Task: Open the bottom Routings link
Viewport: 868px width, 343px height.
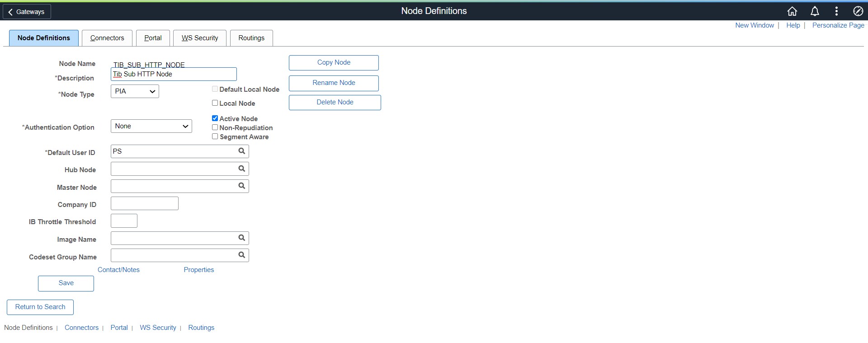Action: coord(201,328)
